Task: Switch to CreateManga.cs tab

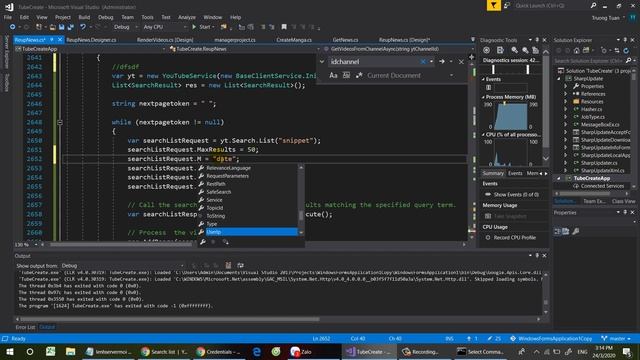Action: click(x=294, y=40)
